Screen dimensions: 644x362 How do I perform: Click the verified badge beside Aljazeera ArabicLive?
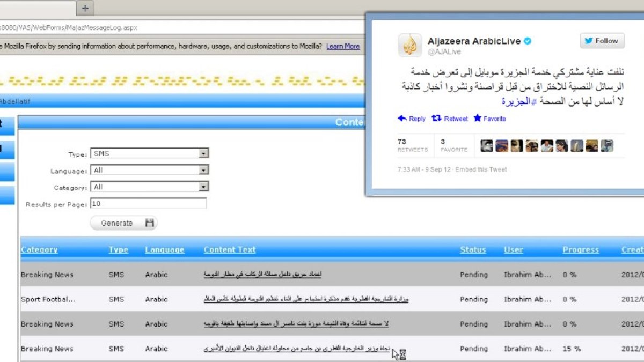[x=528, y=41]
